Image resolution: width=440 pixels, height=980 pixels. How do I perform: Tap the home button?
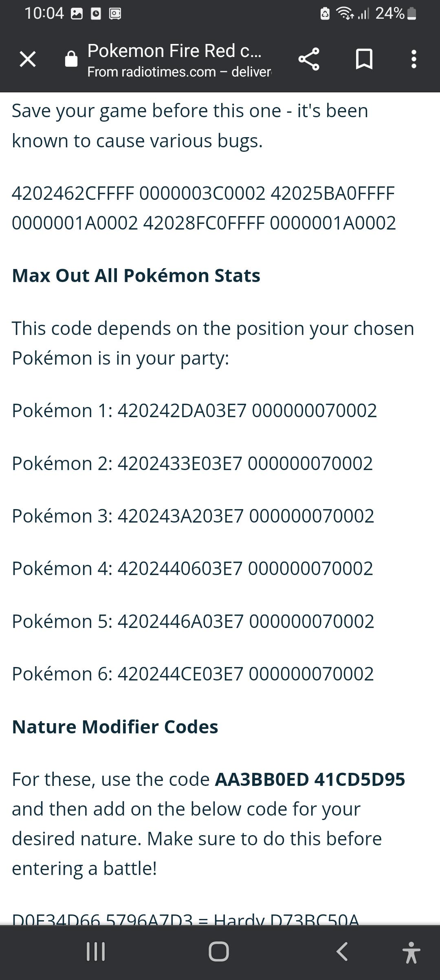click(x=219, y=951)
